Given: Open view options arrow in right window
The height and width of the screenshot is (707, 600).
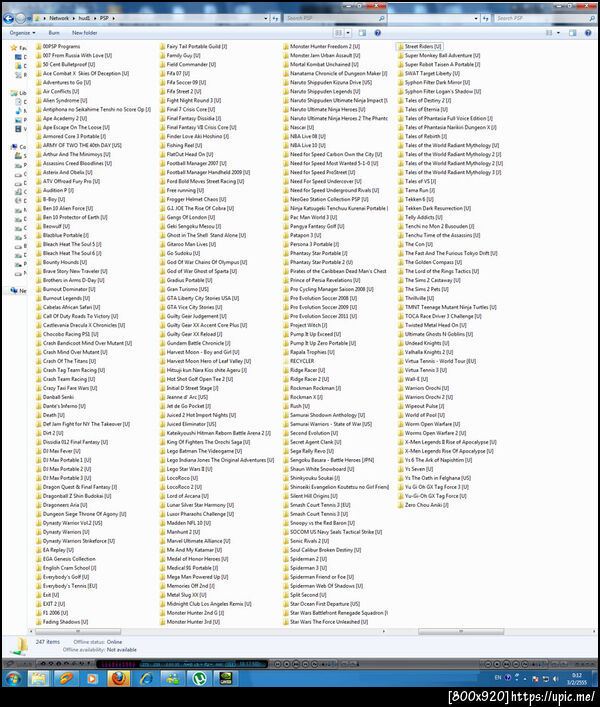Looking at the screenshot, I should tap(559, 33).
